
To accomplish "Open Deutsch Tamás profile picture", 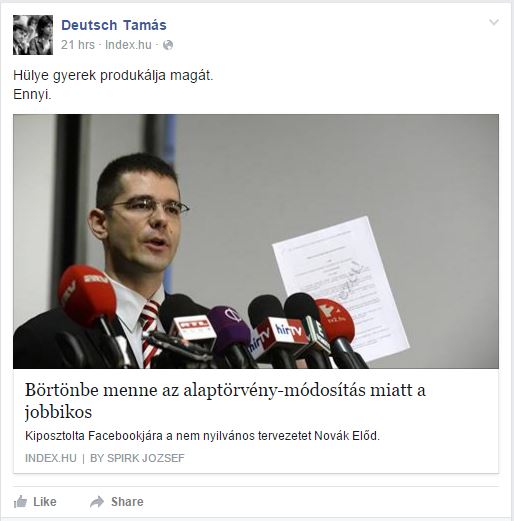I will point(33,35).
